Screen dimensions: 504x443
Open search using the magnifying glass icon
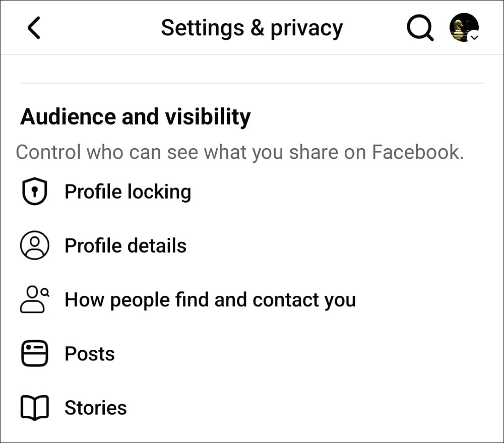(x=420, y=28)
